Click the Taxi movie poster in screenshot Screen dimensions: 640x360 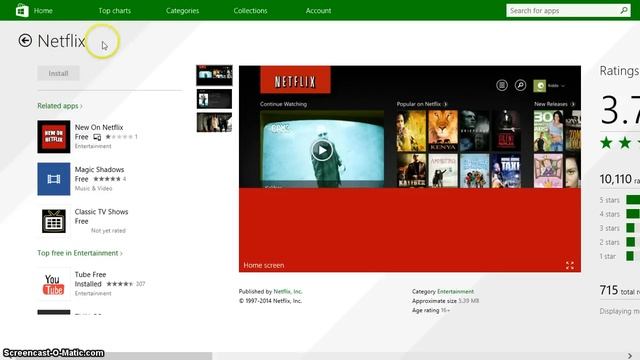[506, 171]
